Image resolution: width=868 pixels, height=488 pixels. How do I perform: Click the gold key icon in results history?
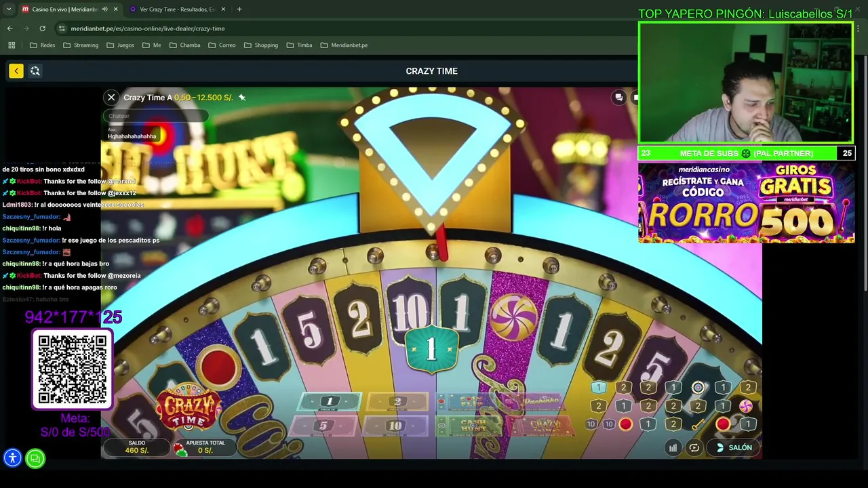(698, 424)
